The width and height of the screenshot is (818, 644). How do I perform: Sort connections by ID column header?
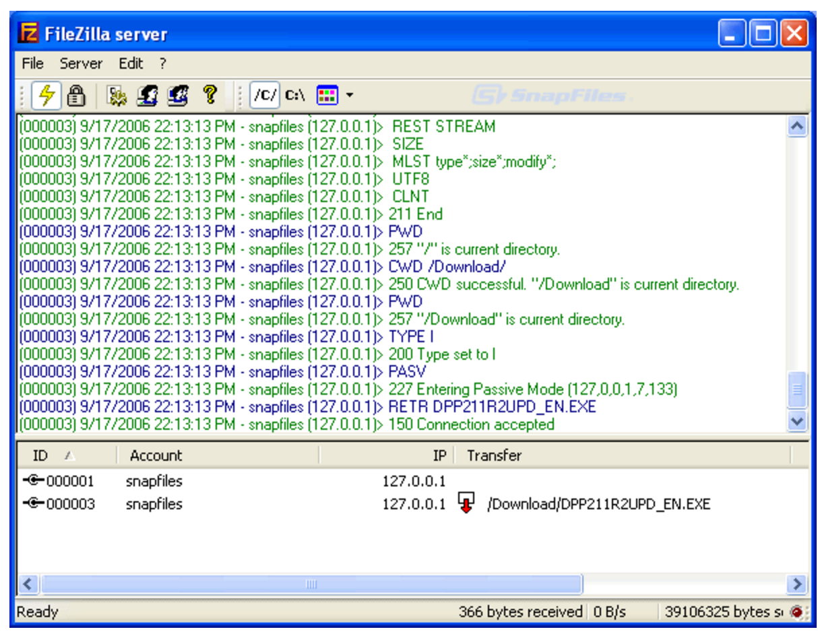[x=40, y=455]
